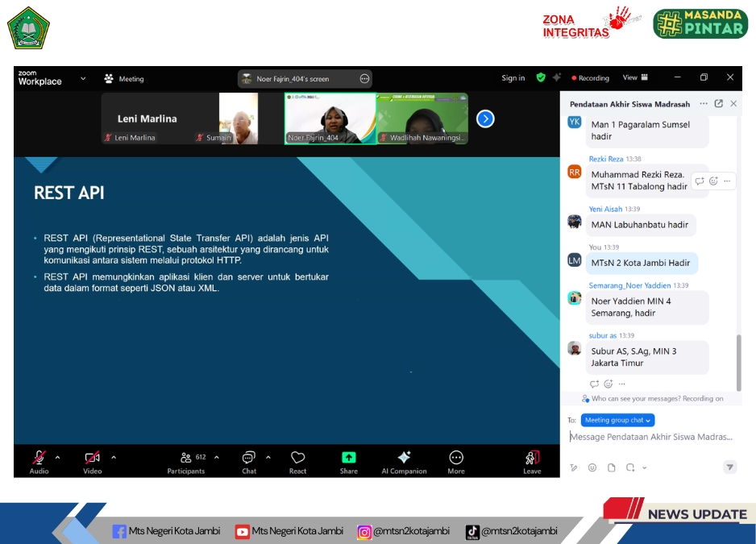Open the View layout menu
This screenshot has width=756, height=544.
pos(635,77)
